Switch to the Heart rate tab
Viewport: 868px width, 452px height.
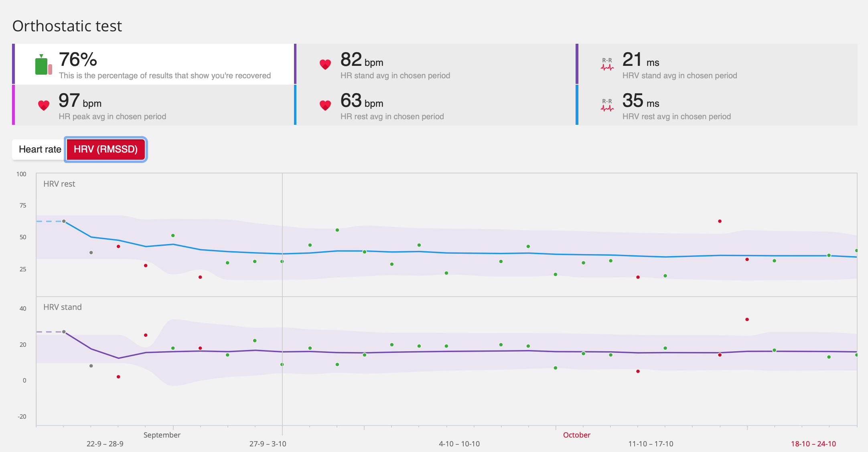[x=39, y=149]
